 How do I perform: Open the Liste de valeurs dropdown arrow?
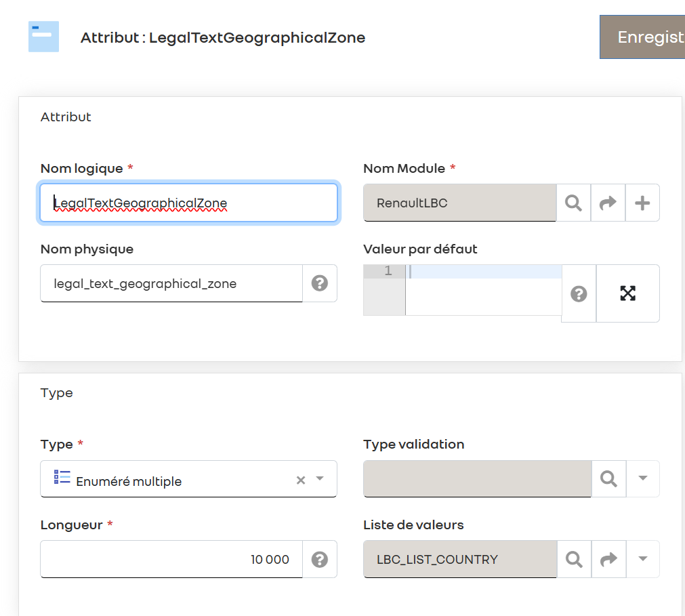(x=643, y=559)
